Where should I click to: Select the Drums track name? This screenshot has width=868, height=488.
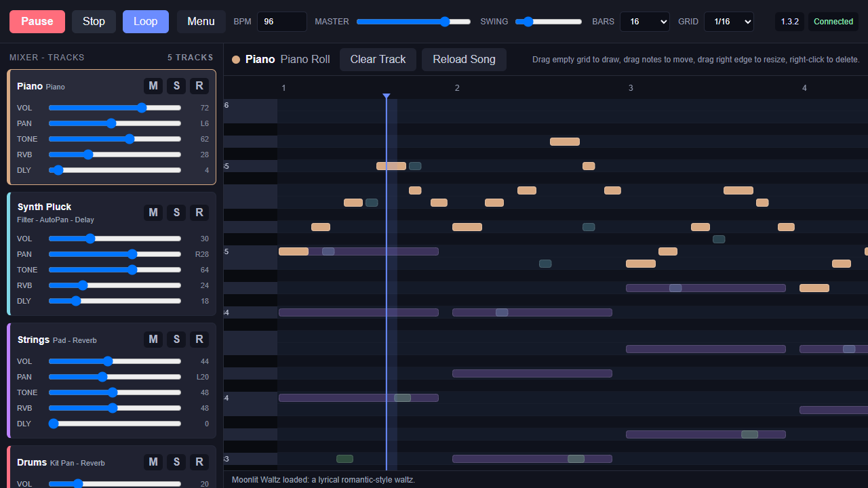click(32, 462)
